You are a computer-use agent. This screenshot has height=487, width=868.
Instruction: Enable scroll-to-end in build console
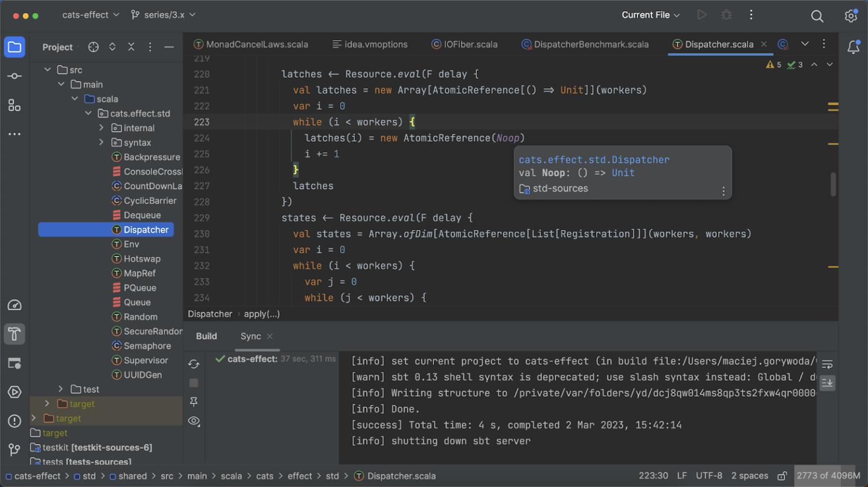(827, 383)
